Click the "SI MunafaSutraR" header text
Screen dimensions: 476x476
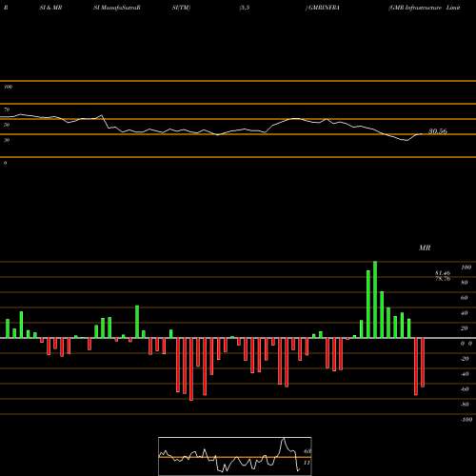pos(117,8)
